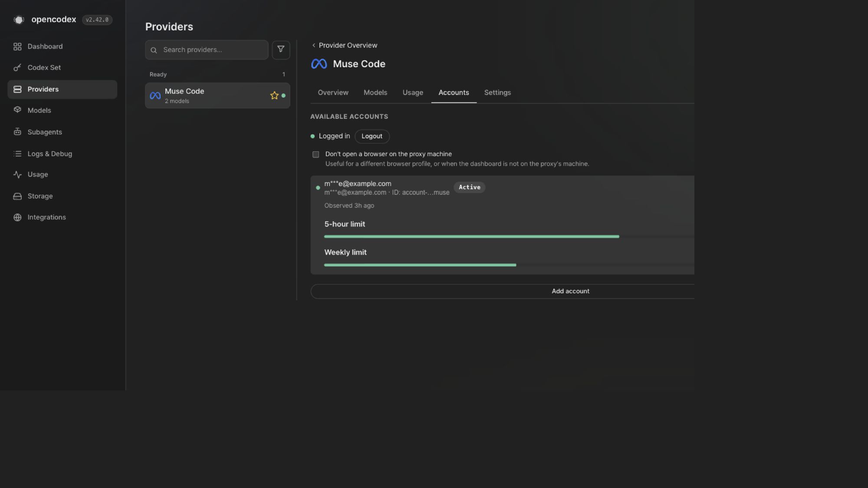Click the 'Provider Overview' link text
This screenshot has height=488, width=868.
pyautogui.click(x=348, y=45)
